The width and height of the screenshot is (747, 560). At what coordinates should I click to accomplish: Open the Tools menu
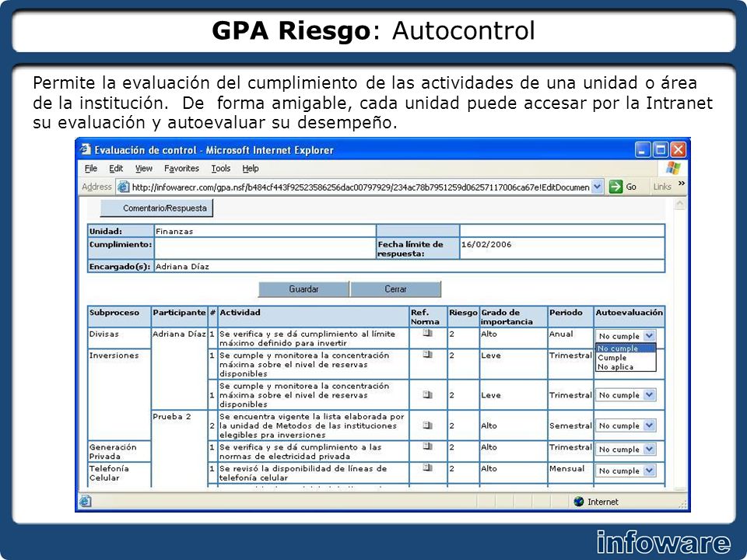[220, 168]
